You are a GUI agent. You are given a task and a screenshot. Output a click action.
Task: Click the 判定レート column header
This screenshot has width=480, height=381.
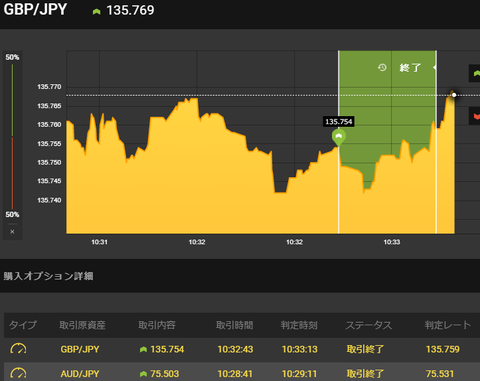click(x=448, y=325)
